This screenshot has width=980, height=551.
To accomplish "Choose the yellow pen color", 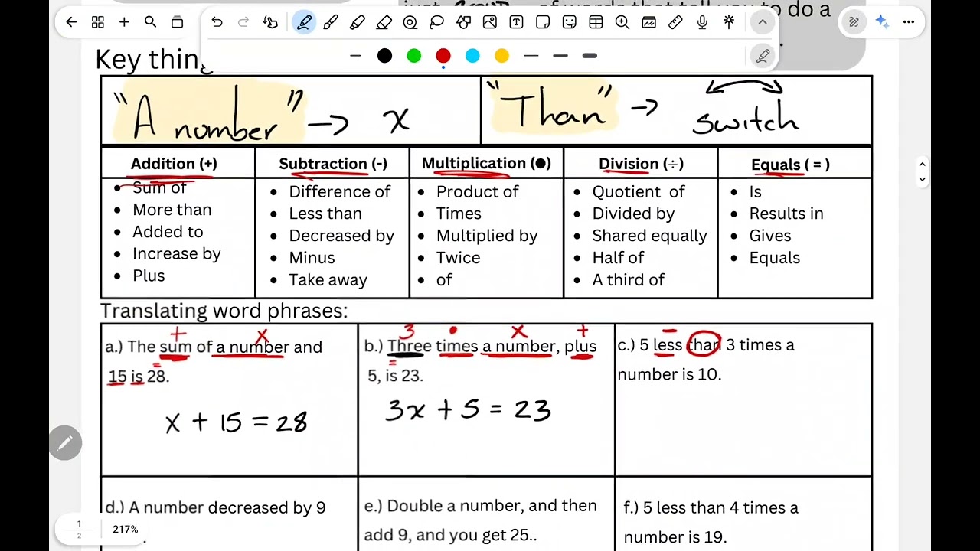I will coord(501,56).
